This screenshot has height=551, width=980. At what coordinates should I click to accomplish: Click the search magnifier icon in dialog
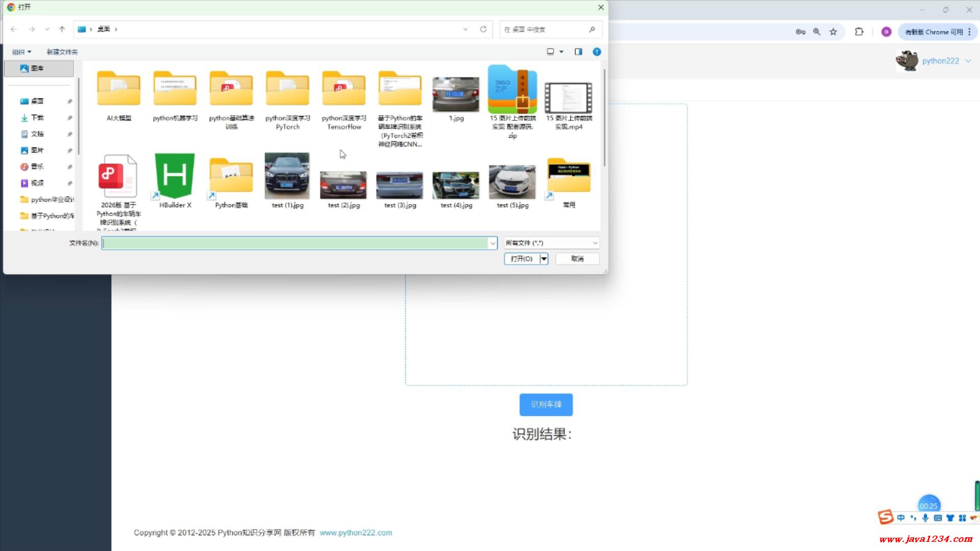tap(592, 29)
